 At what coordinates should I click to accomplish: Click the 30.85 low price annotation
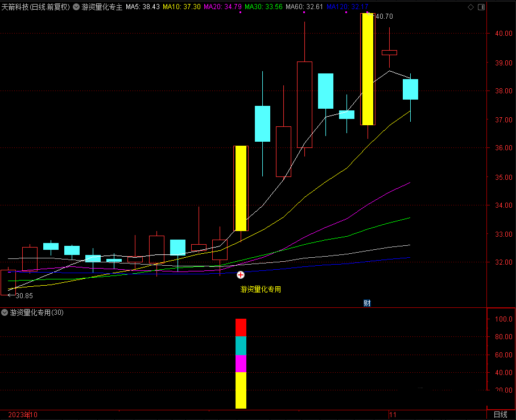(x=23, y=296)
